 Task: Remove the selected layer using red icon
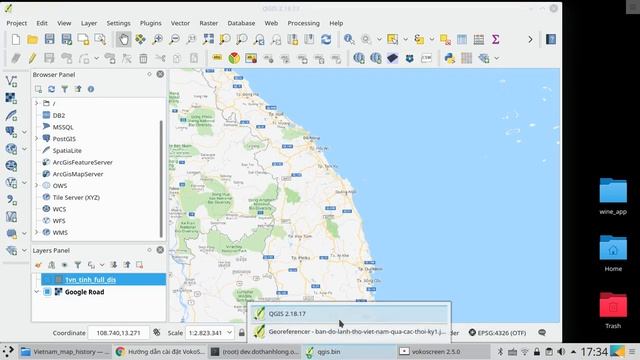(x=140, y=265)
